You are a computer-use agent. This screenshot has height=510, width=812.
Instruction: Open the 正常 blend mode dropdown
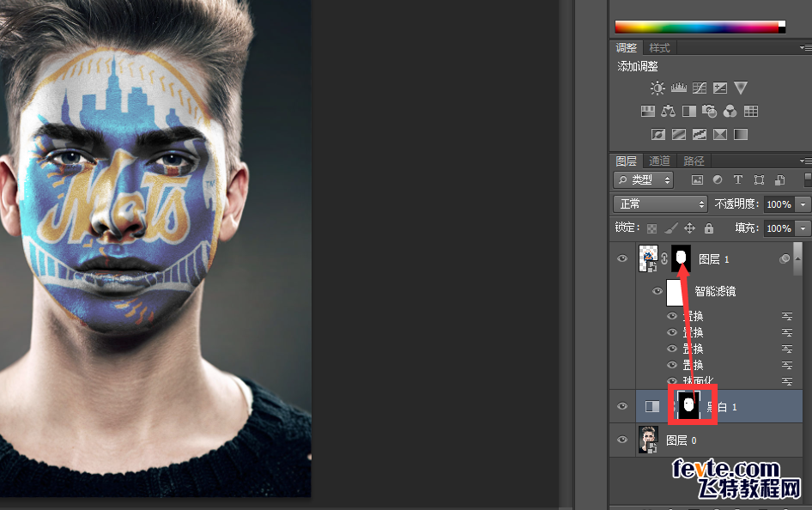tap(660, 204)
